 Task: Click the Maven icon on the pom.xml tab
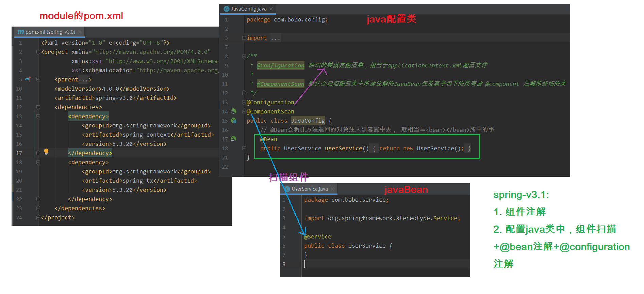coord(21,32)
